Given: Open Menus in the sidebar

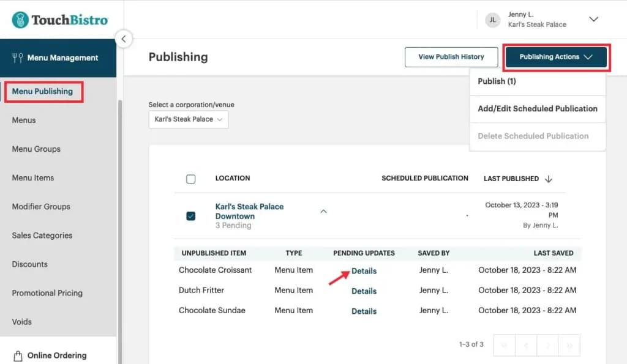Looking at the screenshot, I should point(24,121).
